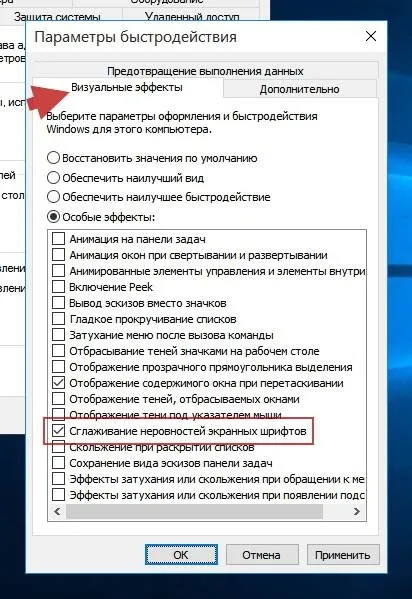Select Обеспечить наилучшее быстродействие option
The height and width of the screenshot is (599, 412).
tap(53, 197)
